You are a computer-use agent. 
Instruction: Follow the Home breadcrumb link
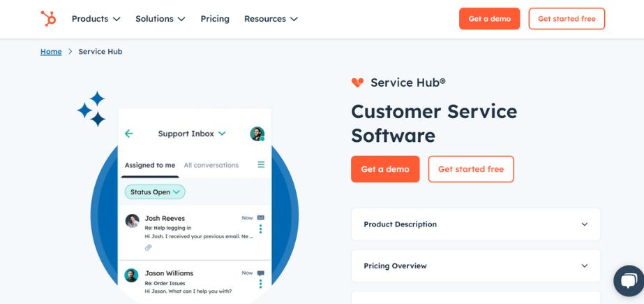click(x=51, y=52)
